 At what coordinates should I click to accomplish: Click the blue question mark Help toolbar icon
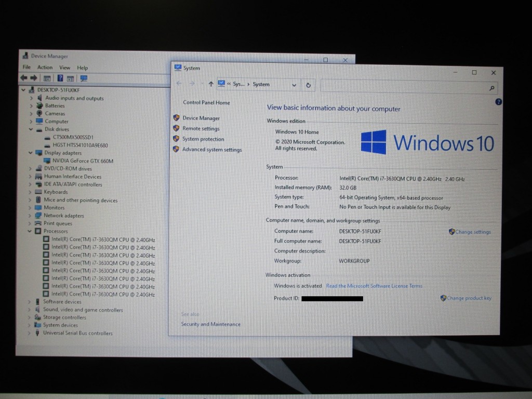click(60, 78)
